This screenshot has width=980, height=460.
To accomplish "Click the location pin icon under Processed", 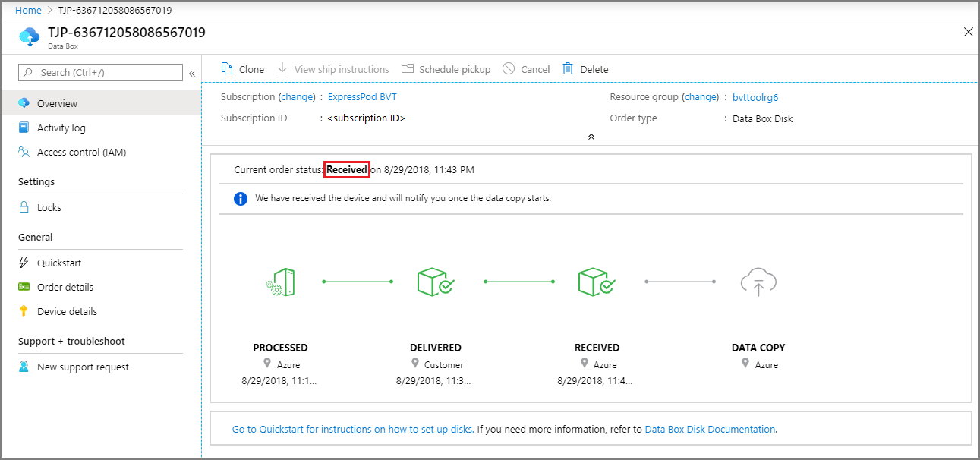I will click(x=267, y=364).
